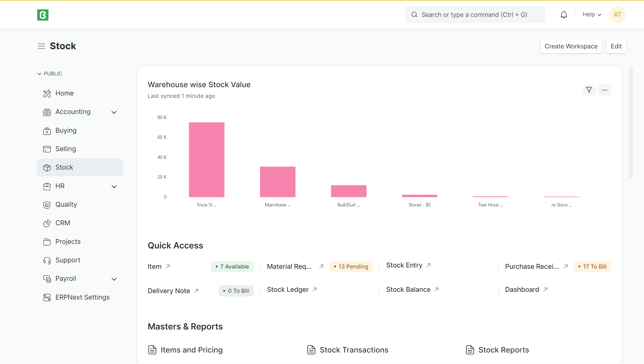Click the AT profile avatar
Viewport: 644px width, 364px height.
pos(618,14)
